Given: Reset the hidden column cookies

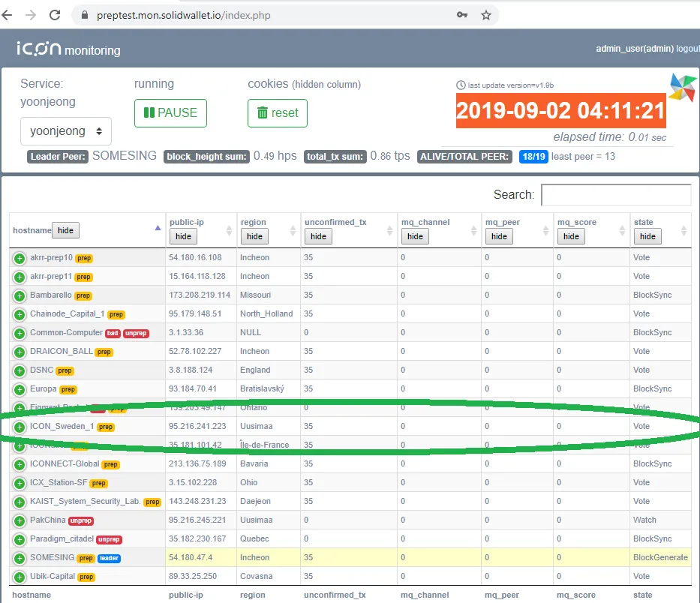Looking at the screenshot, I should 278,113.
